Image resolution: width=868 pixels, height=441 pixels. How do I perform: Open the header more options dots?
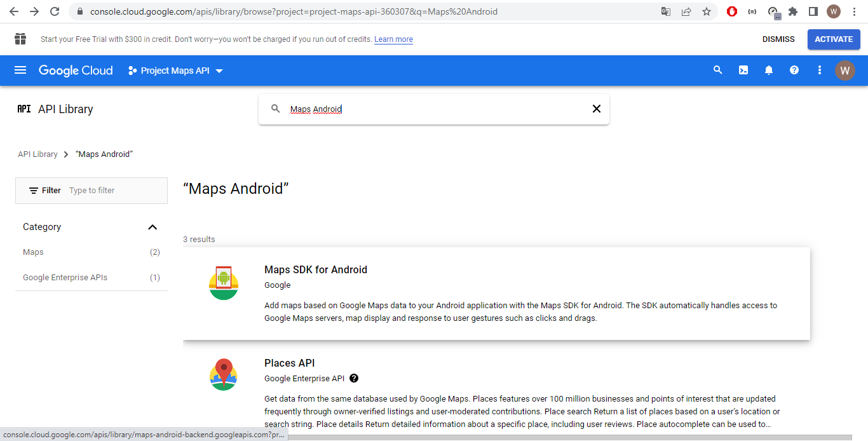coord(820,71)
